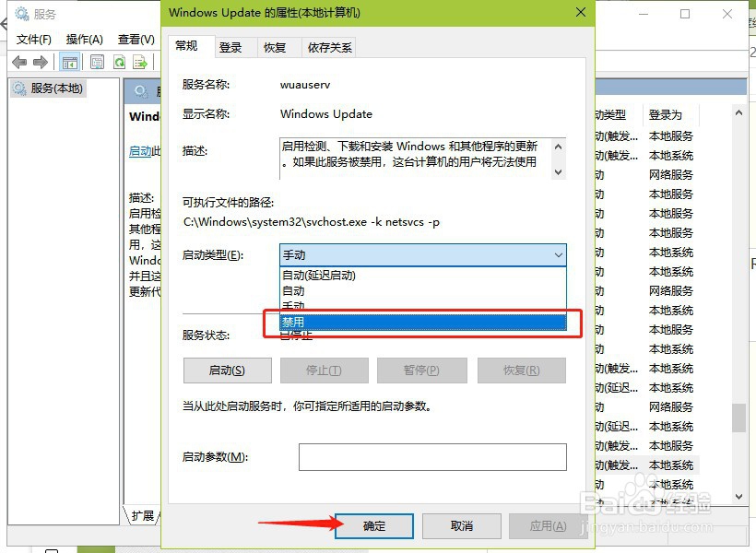Viewport: 756px width, 553px height.
Task: Click inside the 启动参数(M) input field
Action: pos(432,457)
